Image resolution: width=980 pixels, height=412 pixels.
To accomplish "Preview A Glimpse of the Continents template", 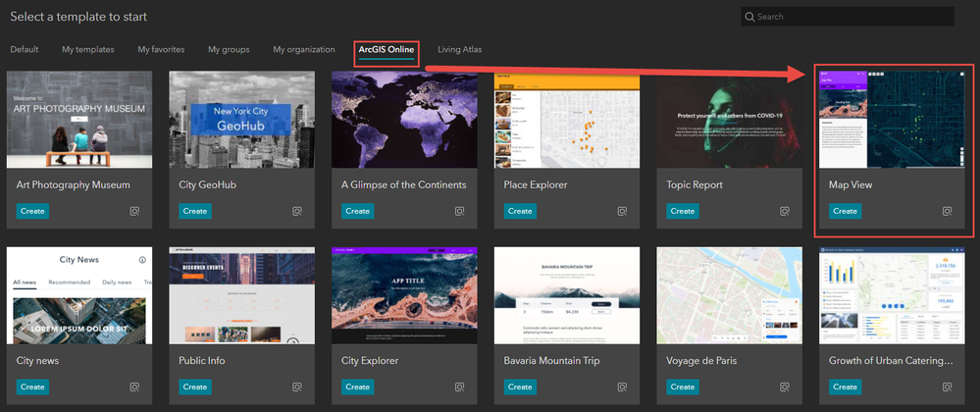I will coord(459,211).
